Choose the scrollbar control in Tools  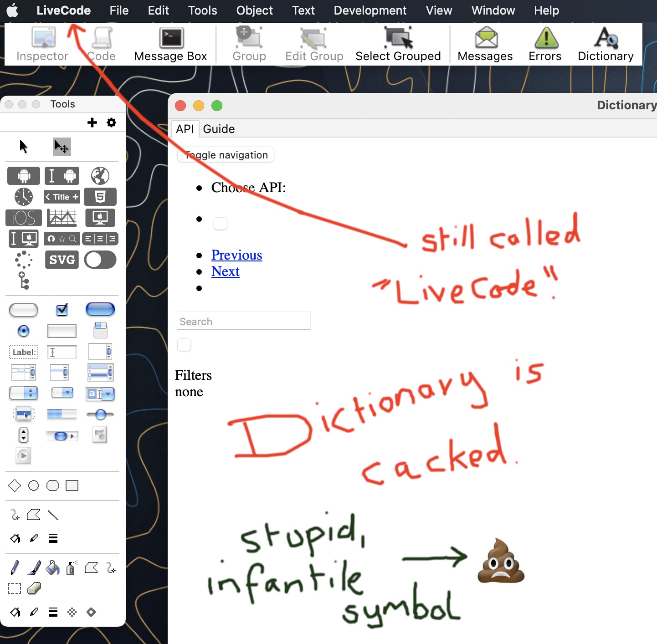(62, 436)
